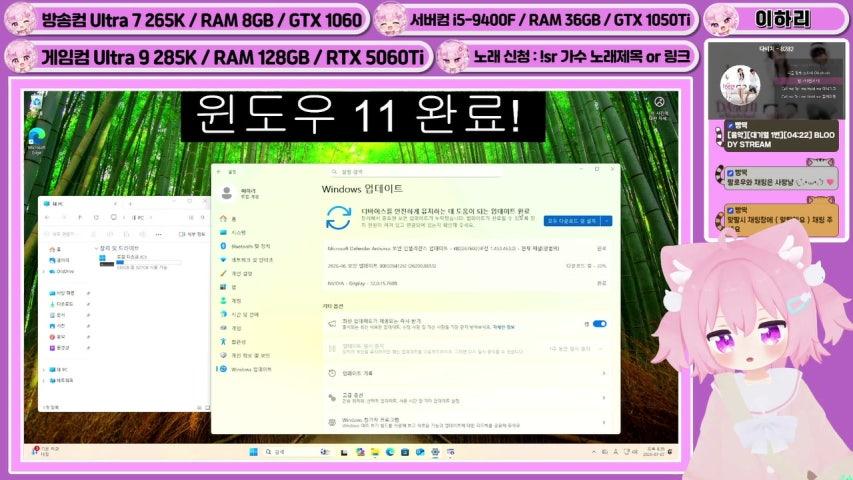Expand 내 PC tree node in Explorer sidebar

(44, 370)
